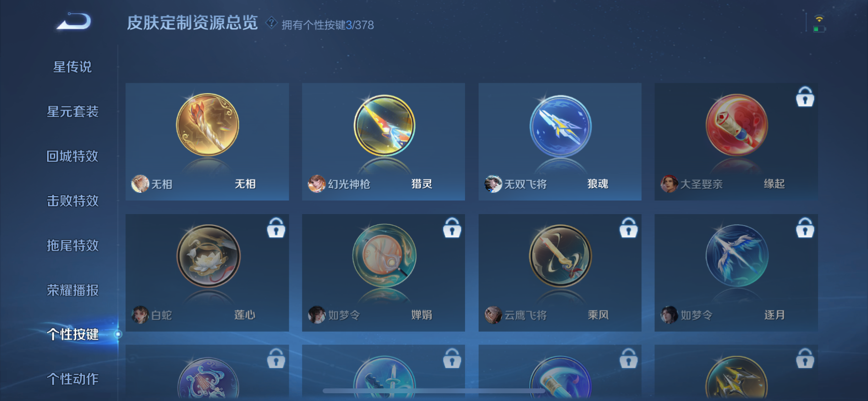Switch to the 回城特效 tab
This screenshot has width=868, height=401.
coord(72,156)
